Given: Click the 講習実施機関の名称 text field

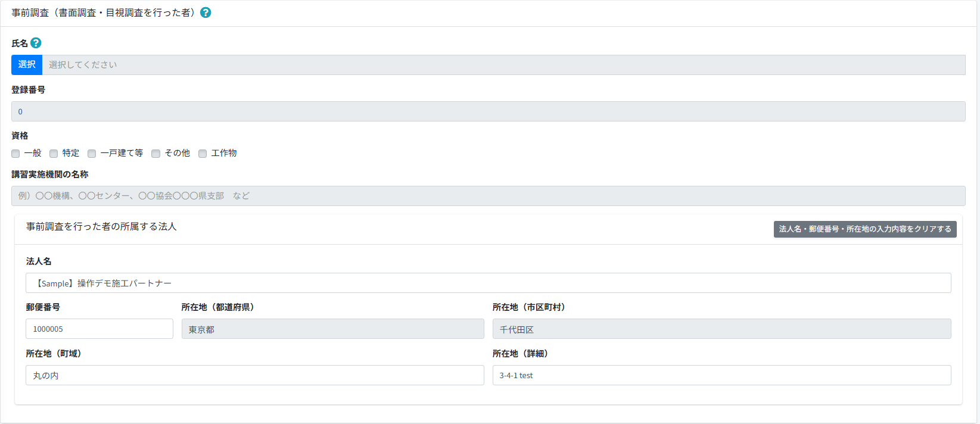Looking at the screenshot, I should click(x=488, y=196).
